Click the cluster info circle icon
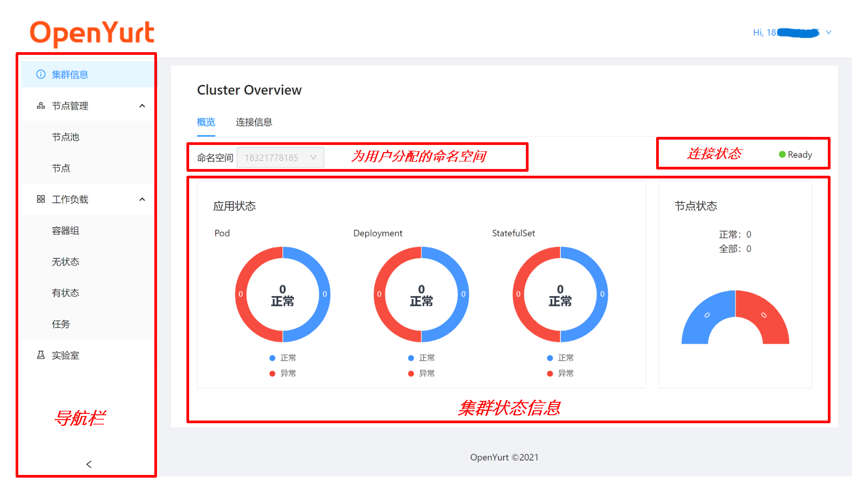Image resolution: width=868 pixels, height=487 pixels. (41, 74)
